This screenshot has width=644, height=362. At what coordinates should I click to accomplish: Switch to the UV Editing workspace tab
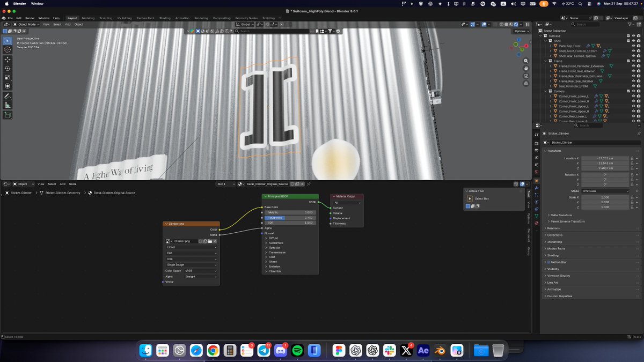124,18
